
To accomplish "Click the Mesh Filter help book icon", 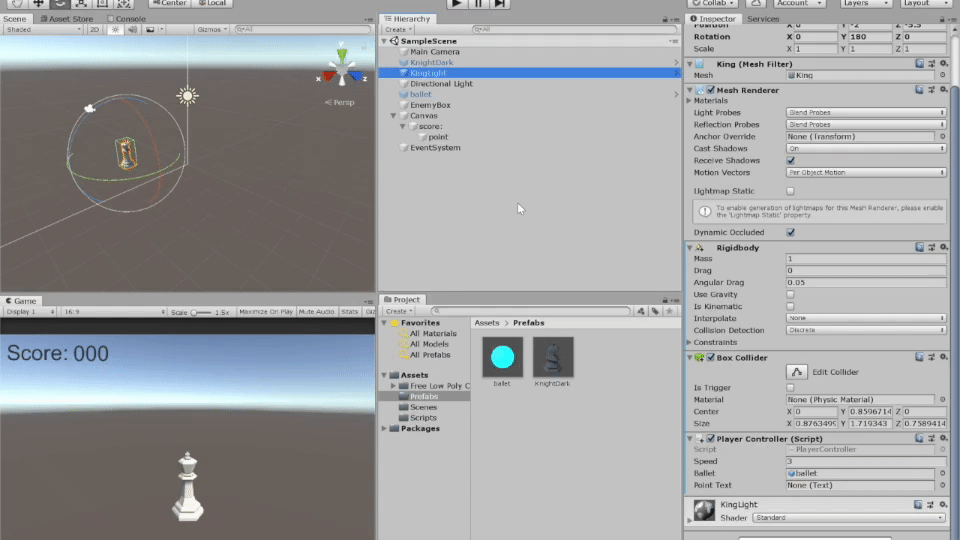I will click(x=919, y=63).
